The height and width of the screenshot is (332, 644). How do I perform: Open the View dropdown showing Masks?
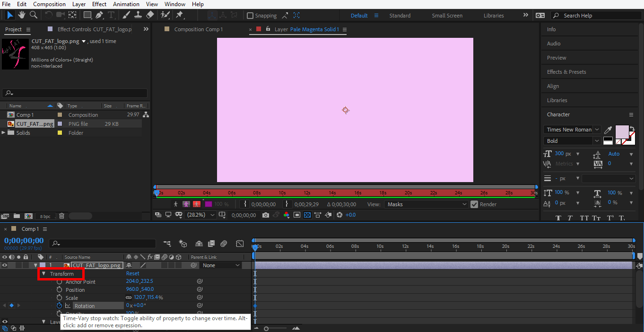click(426, 204)
